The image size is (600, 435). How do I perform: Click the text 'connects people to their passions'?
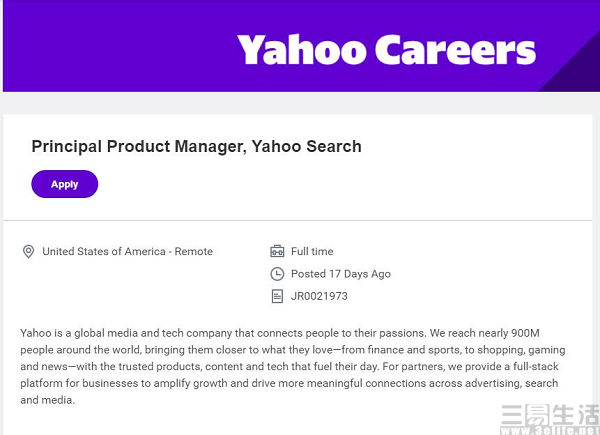point(341,333)
